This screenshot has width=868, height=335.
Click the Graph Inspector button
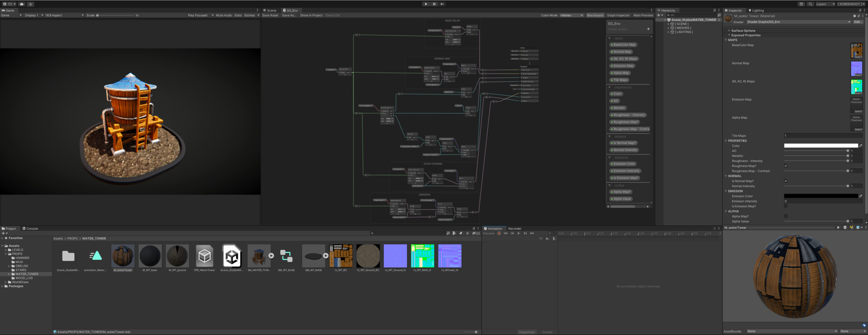[x=618, y=15]
